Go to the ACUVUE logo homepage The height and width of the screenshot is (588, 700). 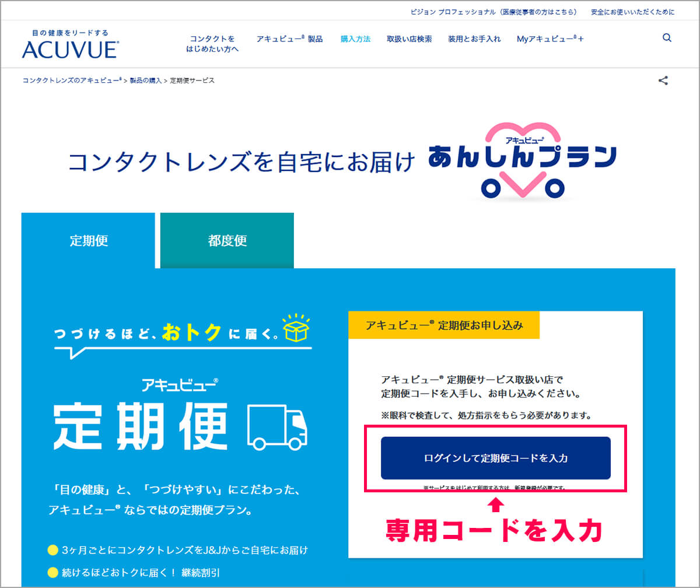pos(70,44)
